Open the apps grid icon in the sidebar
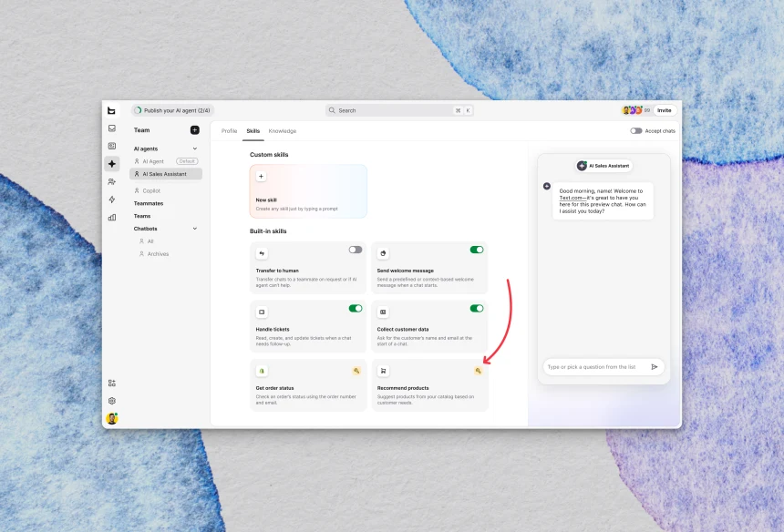 112,384
